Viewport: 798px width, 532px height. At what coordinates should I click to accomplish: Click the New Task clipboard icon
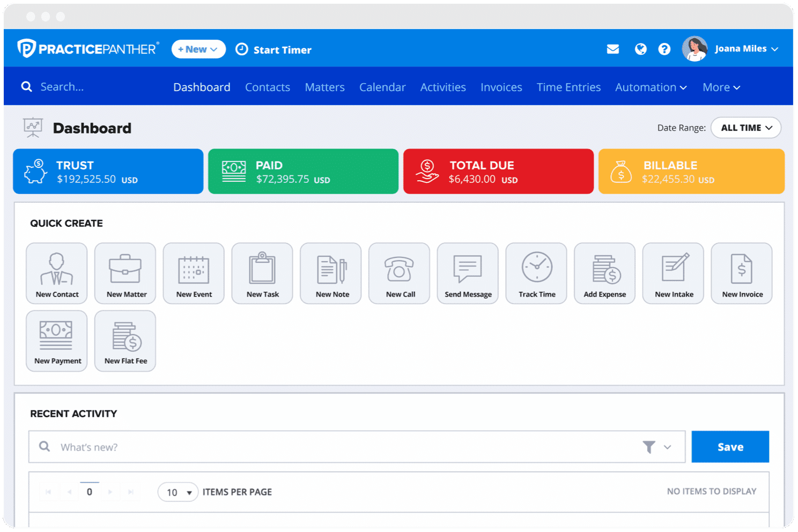tap(262, 273)
